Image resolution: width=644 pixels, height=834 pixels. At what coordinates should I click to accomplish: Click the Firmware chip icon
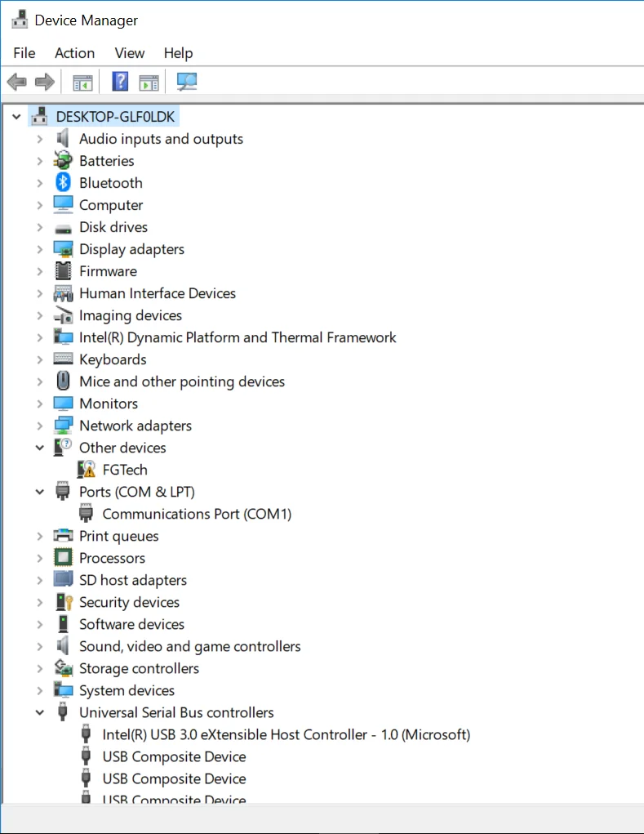[x=63, y=270]
